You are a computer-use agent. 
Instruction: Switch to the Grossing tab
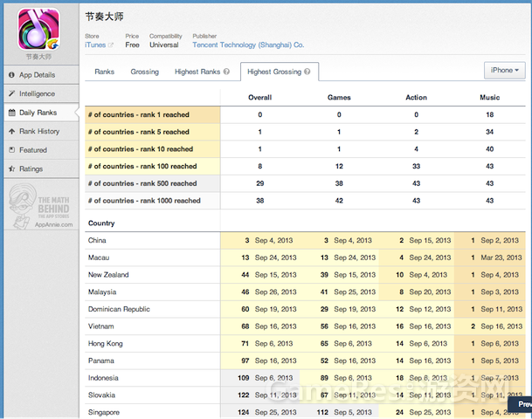point(145,72)
